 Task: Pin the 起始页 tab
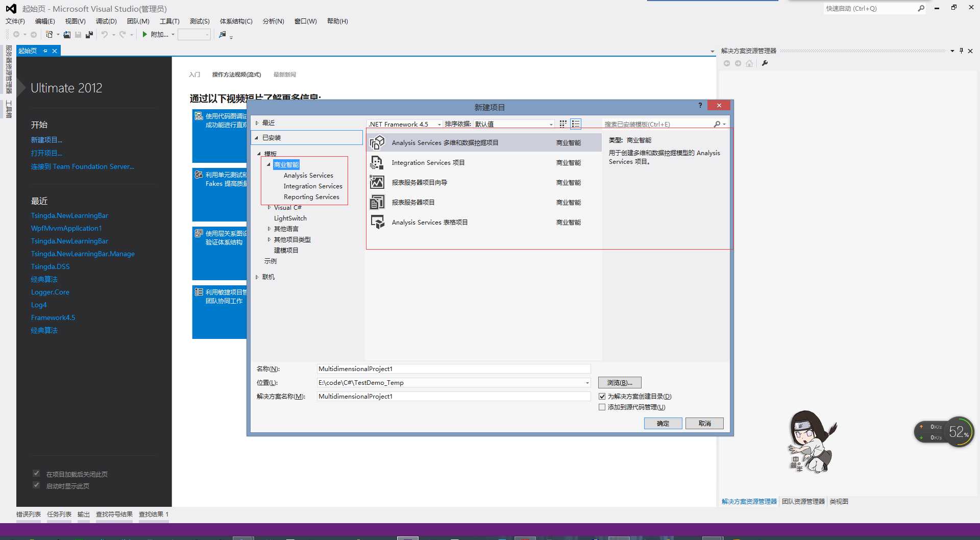coord(45,51)
